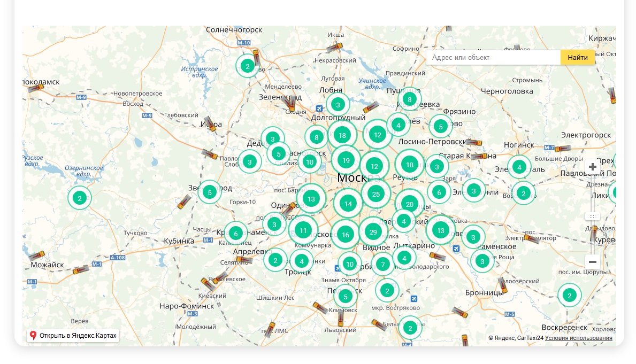This screenshot has height=364, width=636.
Task: Open the cluster marker showing 29
Action: (373, 232)
